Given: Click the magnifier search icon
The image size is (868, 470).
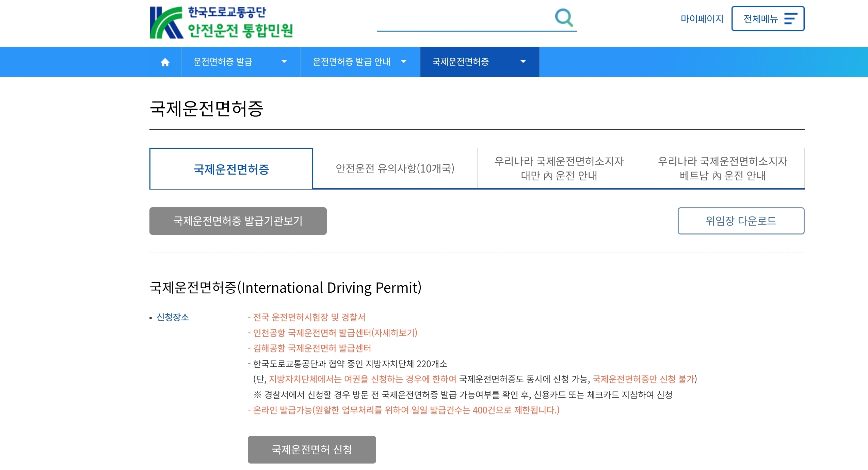Looking at the screenshot, I should 564,17.
